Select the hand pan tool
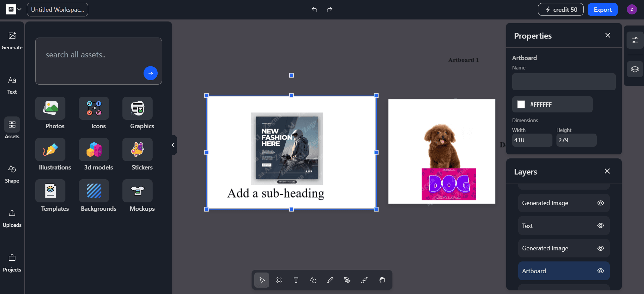644x294 pixels. coord(382,280)
